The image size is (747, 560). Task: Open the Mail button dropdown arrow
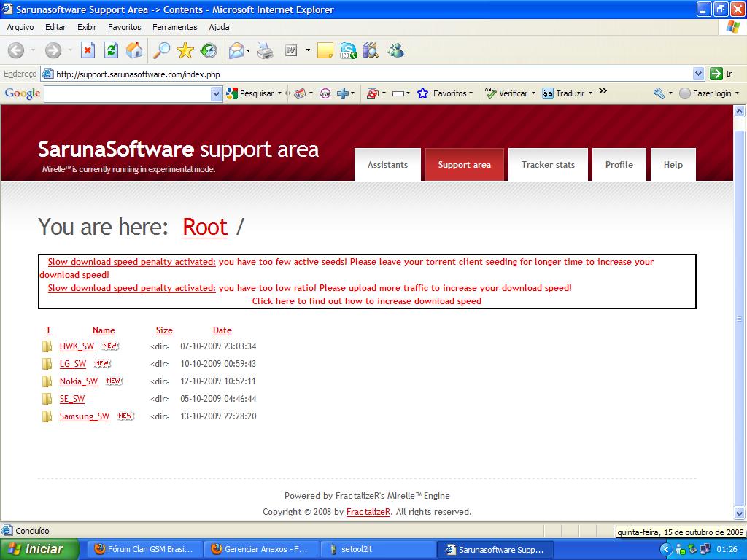248,50
